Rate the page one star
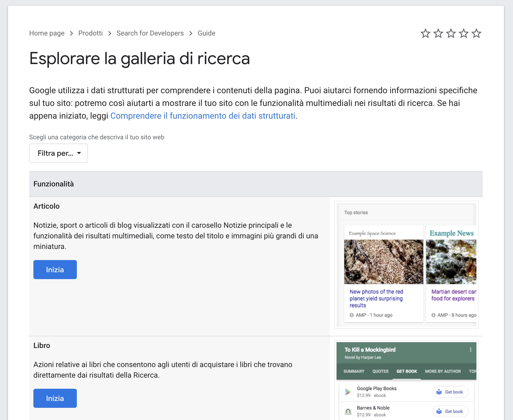513x420 pixels. (426, 33)
